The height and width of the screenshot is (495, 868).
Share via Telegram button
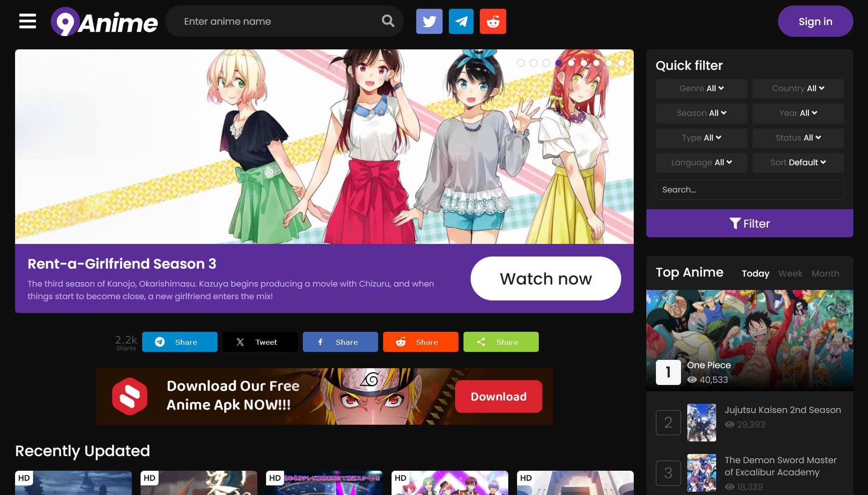(179, 342)
